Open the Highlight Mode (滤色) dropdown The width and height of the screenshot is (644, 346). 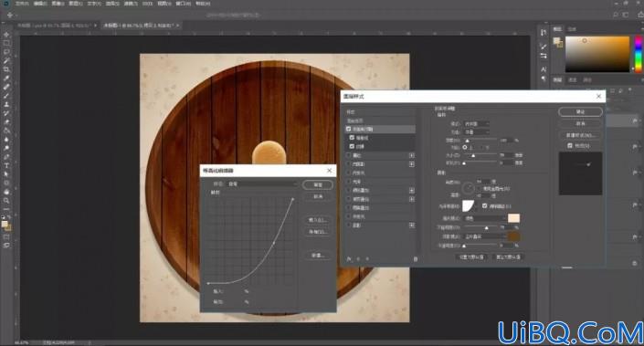point(485,218)
